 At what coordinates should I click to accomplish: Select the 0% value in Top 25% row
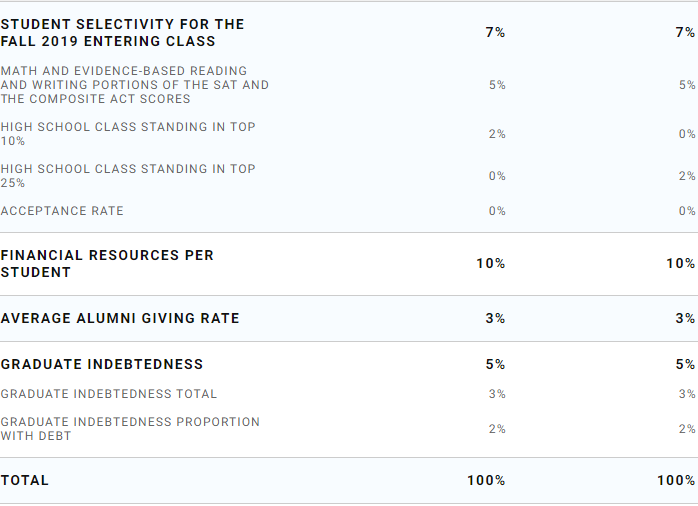tap(497, 176)
